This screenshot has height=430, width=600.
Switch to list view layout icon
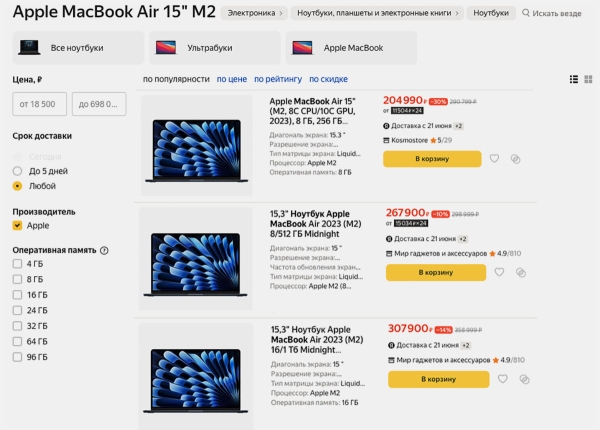coord(574,79)
